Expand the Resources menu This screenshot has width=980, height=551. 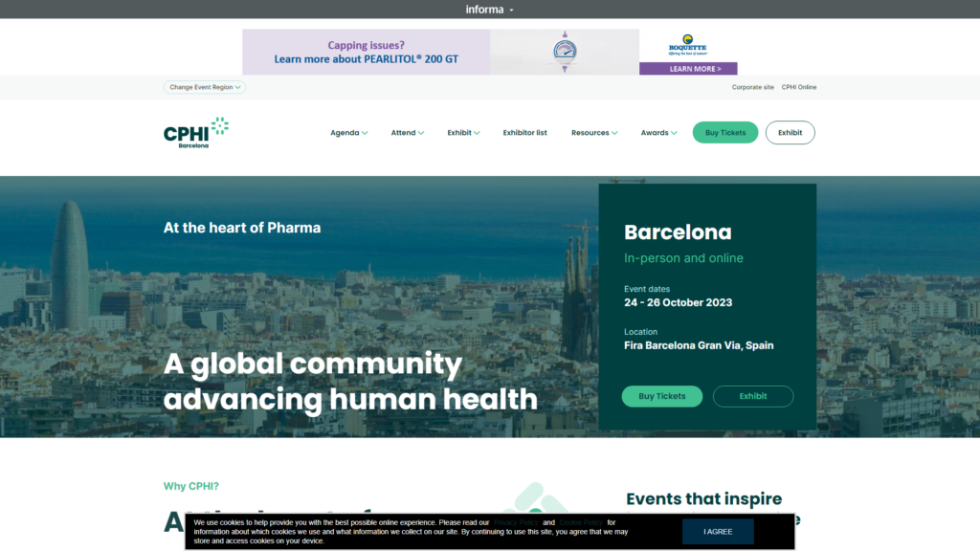pyautogui.click(x=594, y=132)
